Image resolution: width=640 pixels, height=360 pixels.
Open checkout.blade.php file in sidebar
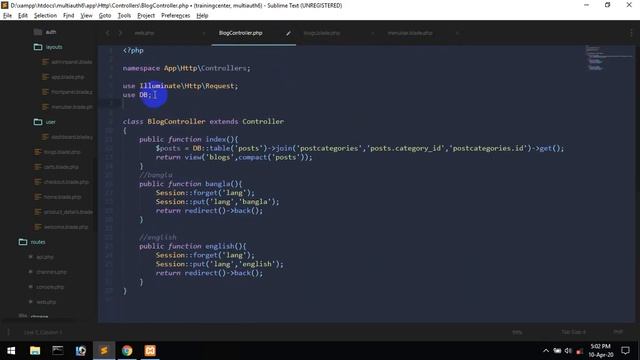tap(61, 182)
